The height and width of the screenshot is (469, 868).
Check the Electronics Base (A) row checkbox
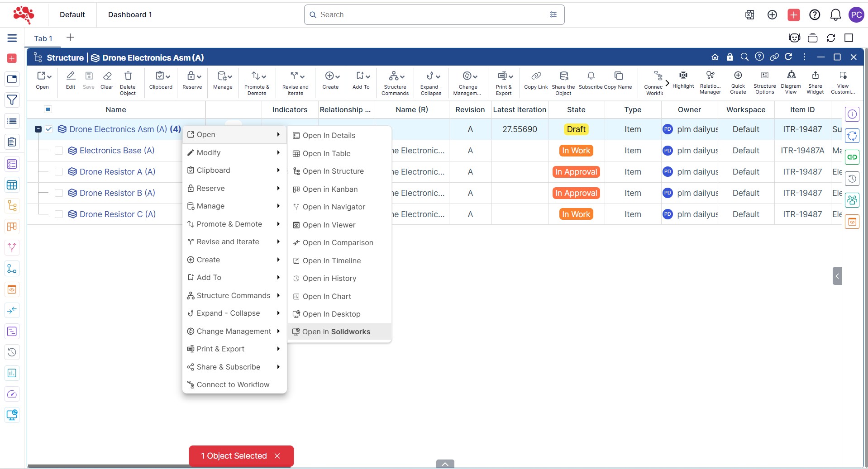(59, 151)
